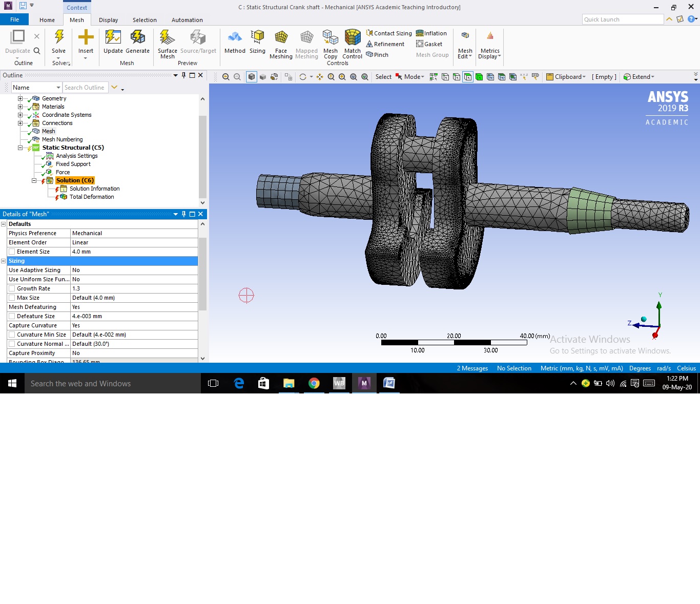Click Mesh Edit button
The width and height of the screenshot is (700, 604).
pos(465,45)
